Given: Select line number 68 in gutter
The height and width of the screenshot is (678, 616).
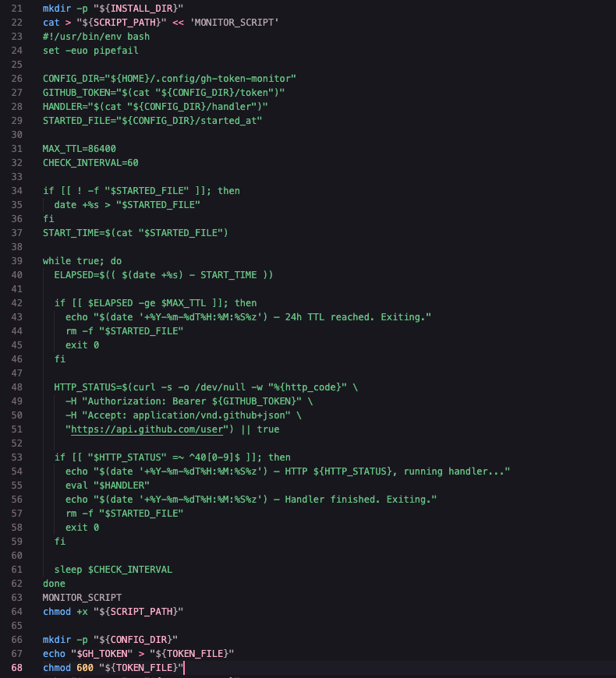Looking at the screenshot, I should pos(17,668).
